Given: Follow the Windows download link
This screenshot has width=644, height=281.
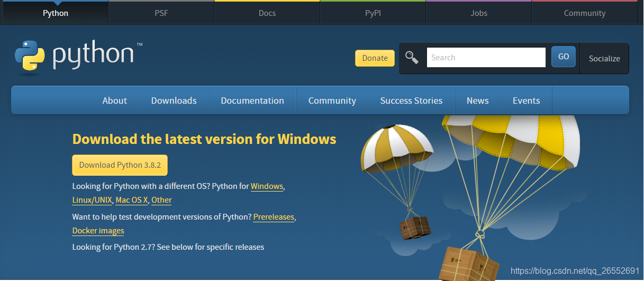Looking at the screenshot, I should tap(267, 186).
